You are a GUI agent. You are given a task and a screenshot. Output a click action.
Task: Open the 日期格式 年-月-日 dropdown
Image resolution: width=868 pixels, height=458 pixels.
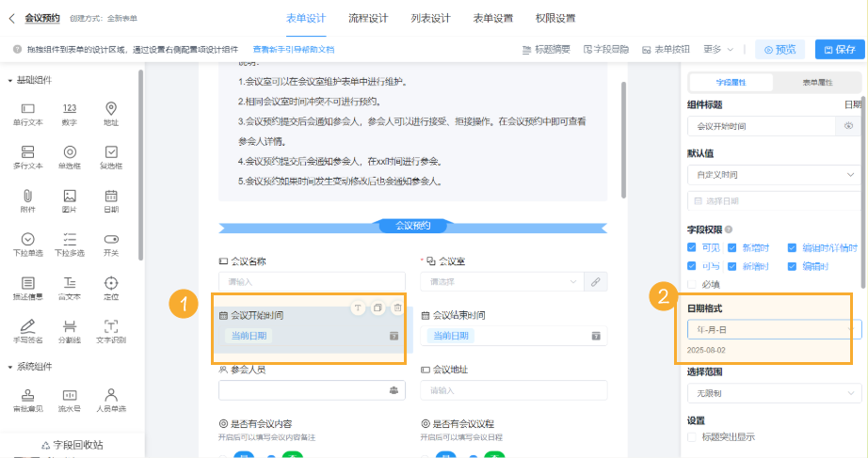pyautogui.click(x=775, y=330)
